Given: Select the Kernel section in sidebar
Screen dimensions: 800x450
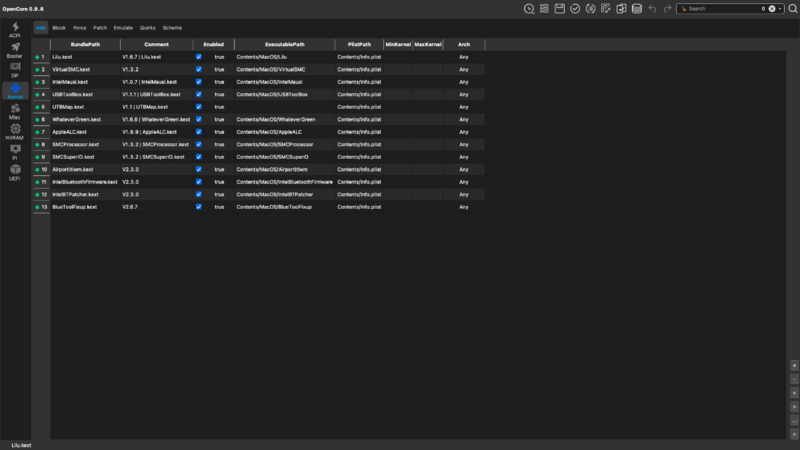Looking at the screenshot, I should (x=15, y=91).
